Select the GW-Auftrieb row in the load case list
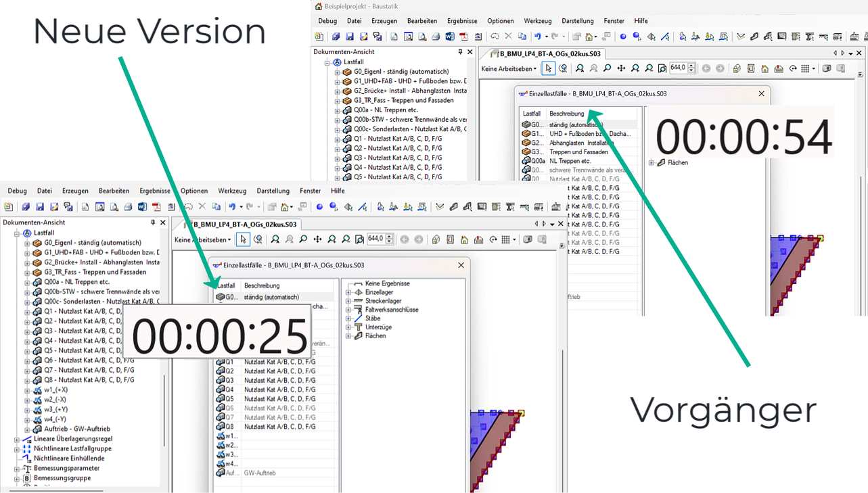Image resolution: width=868 pixels, height=493 pixels. pyautogui.click(x=260, y=473)
